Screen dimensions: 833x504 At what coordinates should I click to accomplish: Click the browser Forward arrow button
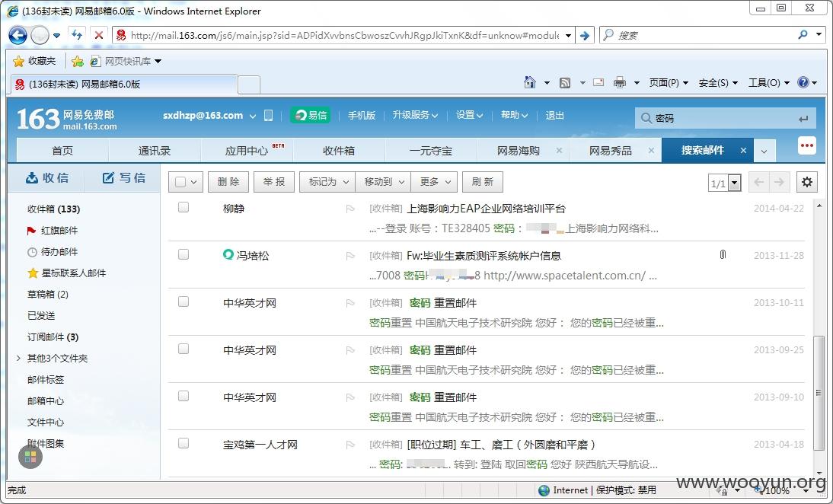coord(40,36)
